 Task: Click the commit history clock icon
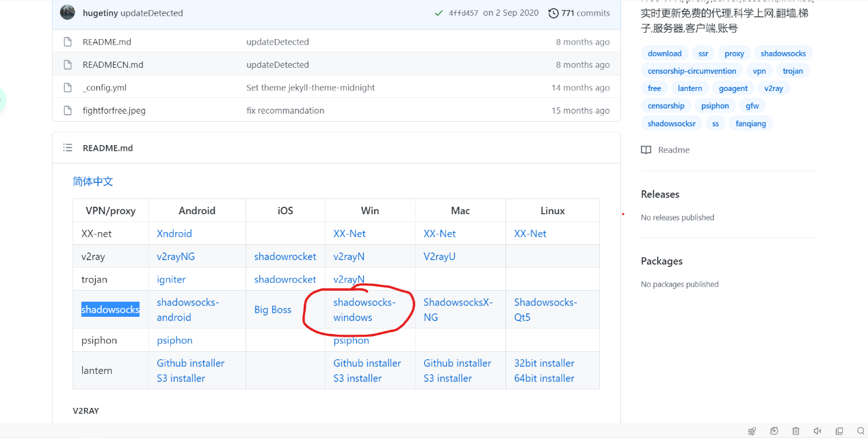(553, 13)
